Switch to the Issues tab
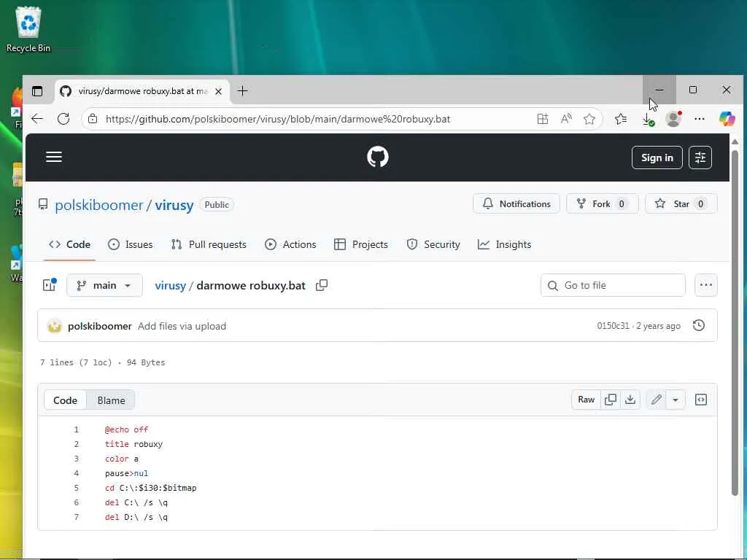747x560 pixels. [131, 244]
